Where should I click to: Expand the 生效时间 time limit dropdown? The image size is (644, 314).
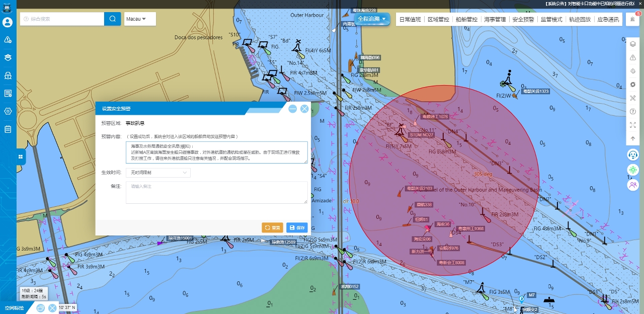click(158, 173)
